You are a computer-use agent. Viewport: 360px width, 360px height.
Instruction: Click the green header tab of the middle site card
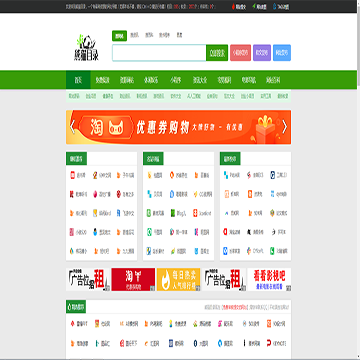coord(153,159)
